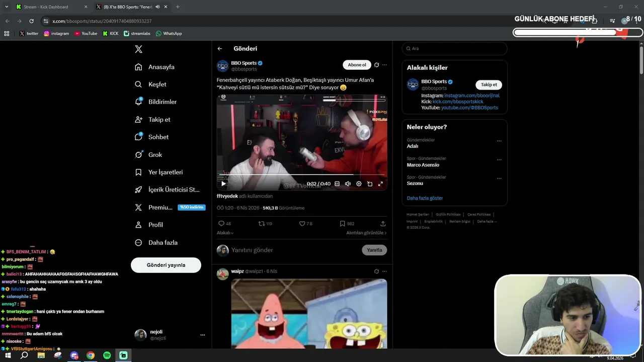Image resolution: width=644 pixels, height=362 pixels.
Task: Open Keşfet explore page
Action: 151,84
